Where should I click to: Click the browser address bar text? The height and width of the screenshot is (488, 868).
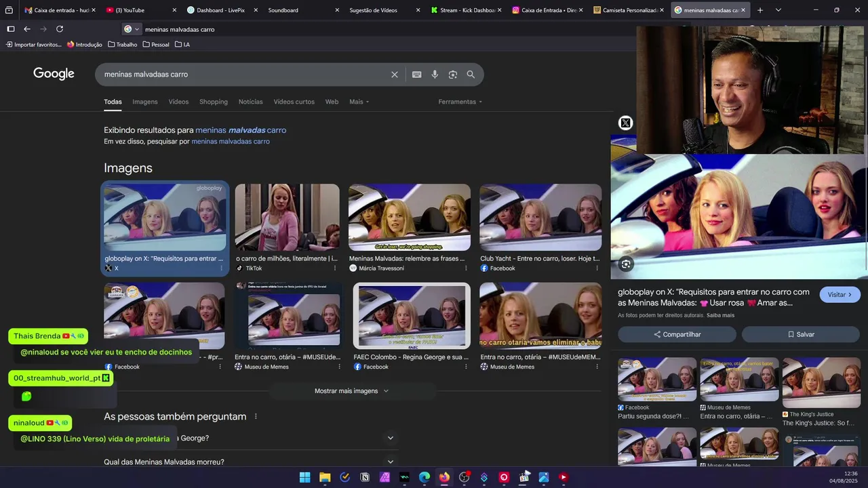click(x=180, y=29)
